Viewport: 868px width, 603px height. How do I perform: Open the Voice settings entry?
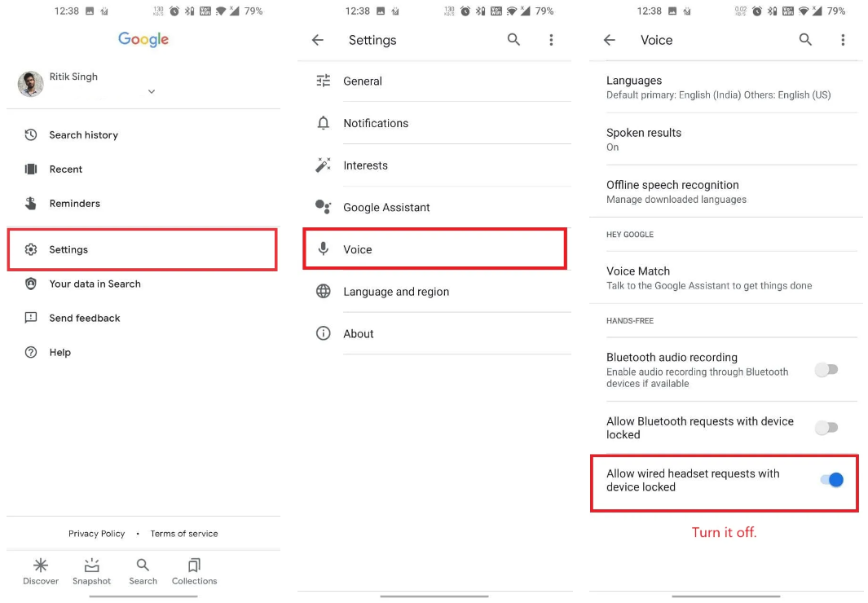click(434, 249)
